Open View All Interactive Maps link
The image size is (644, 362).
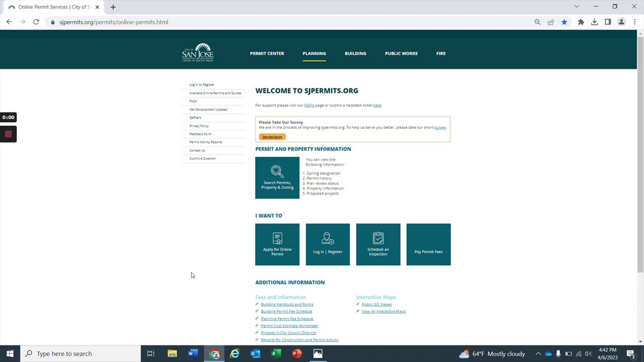pos(383,311)
